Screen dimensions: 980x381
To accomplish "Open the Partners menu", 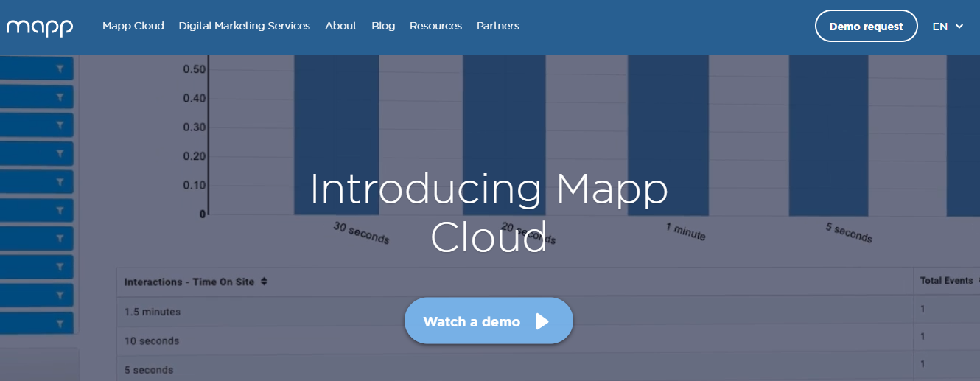I will coord(498,26).
